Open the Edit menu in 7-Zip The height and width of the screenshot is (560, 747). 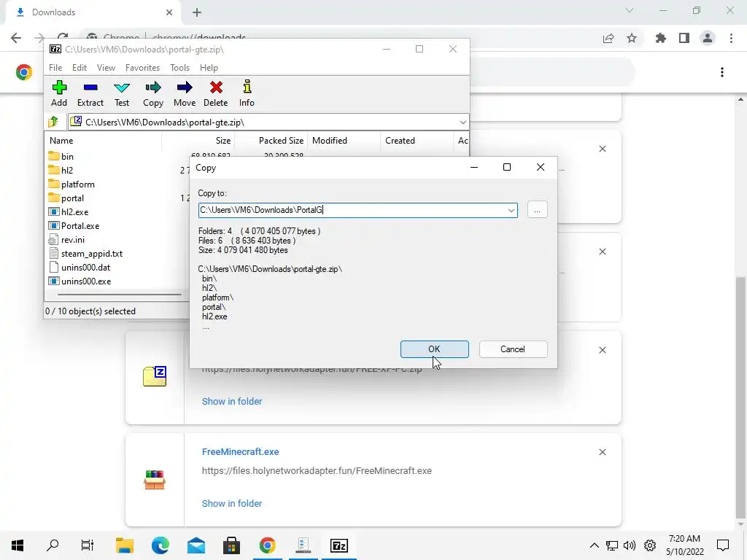79,68
